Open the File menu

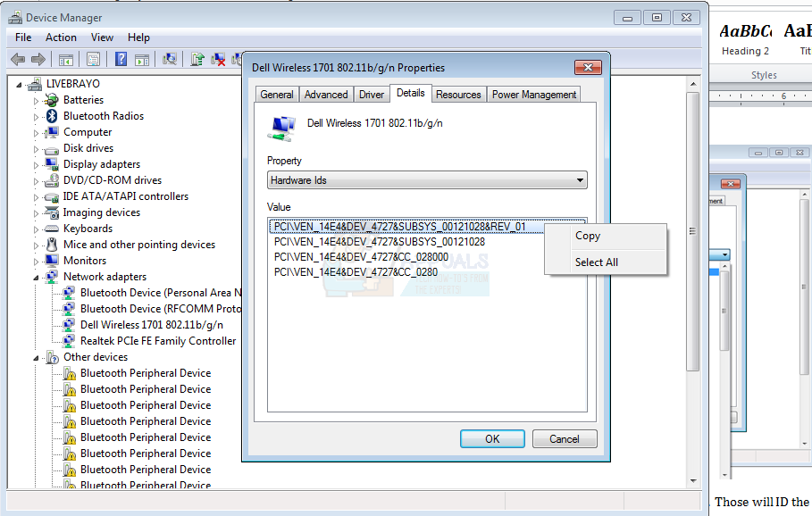23,37
